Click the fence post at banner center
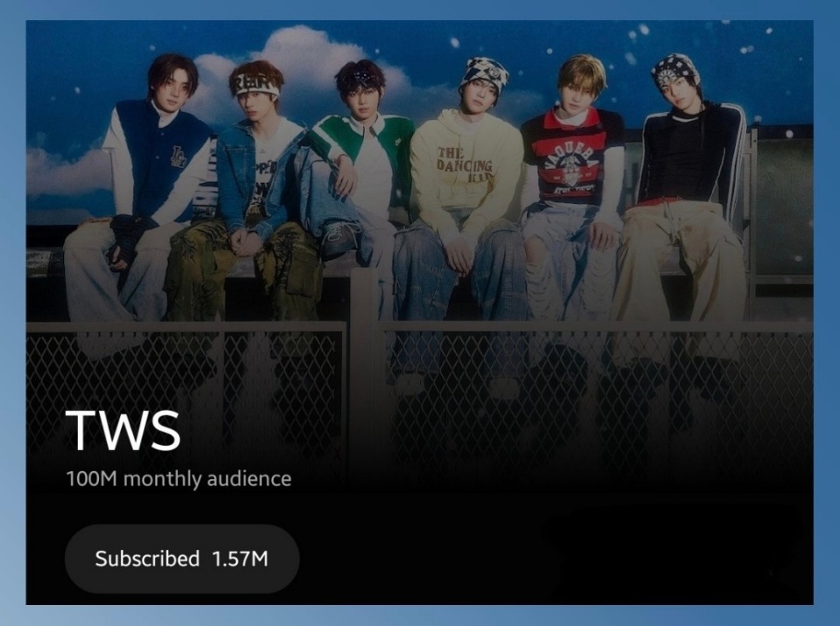Screen dimensions: 840x626 (364, 375)
